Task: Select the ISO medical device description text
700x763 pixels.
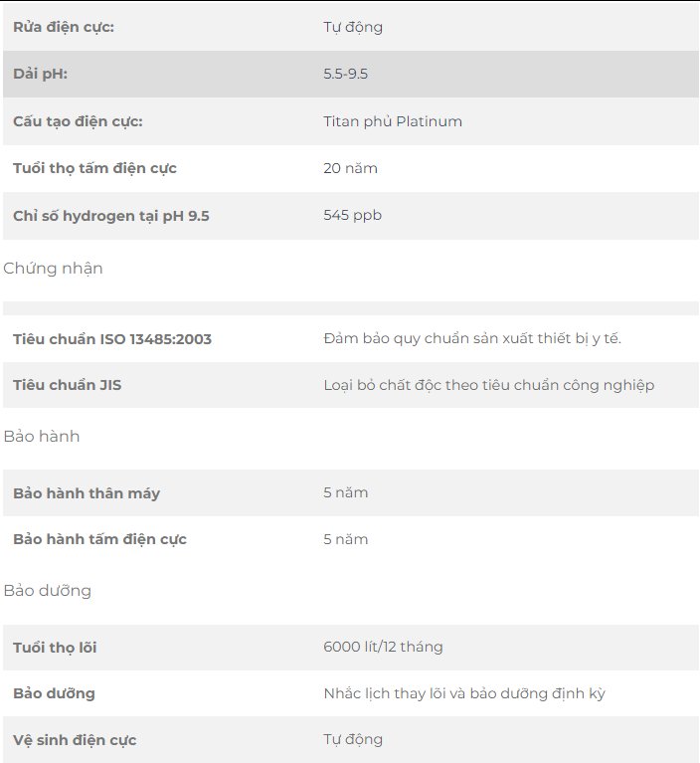Action: point(472,339)
